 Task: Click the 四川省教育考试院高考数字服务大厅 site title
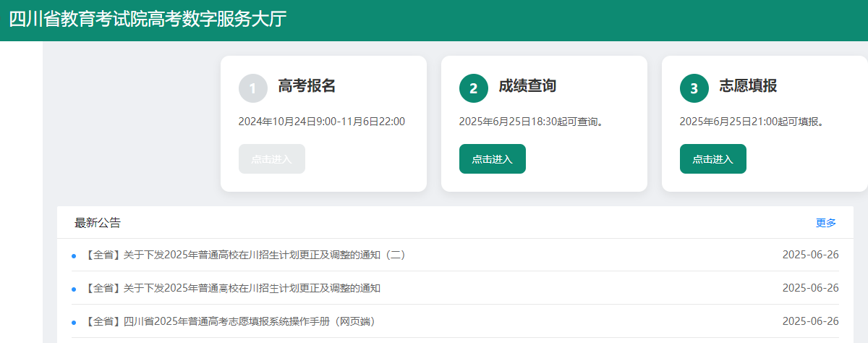coord(148,20)
